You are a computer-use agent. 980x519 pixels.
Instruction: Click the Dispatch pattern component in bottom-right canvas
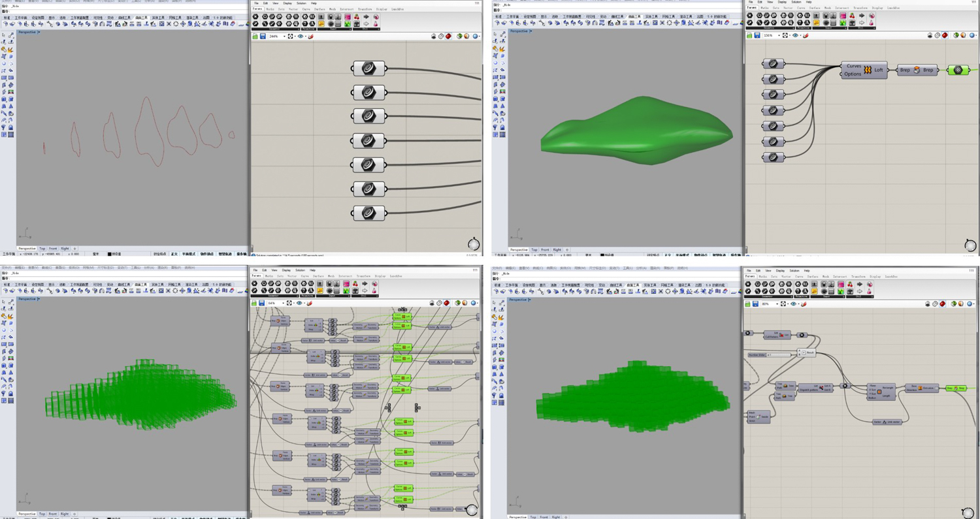coord(816,388)
